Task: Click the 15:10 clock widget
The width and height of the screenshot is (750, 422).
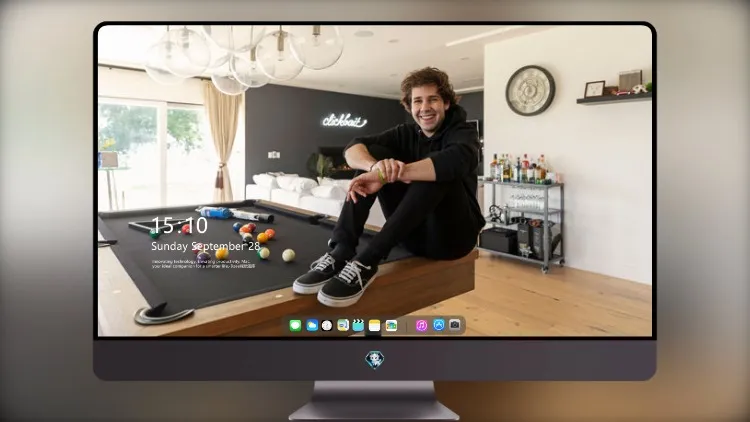Action: click(179, 225)
